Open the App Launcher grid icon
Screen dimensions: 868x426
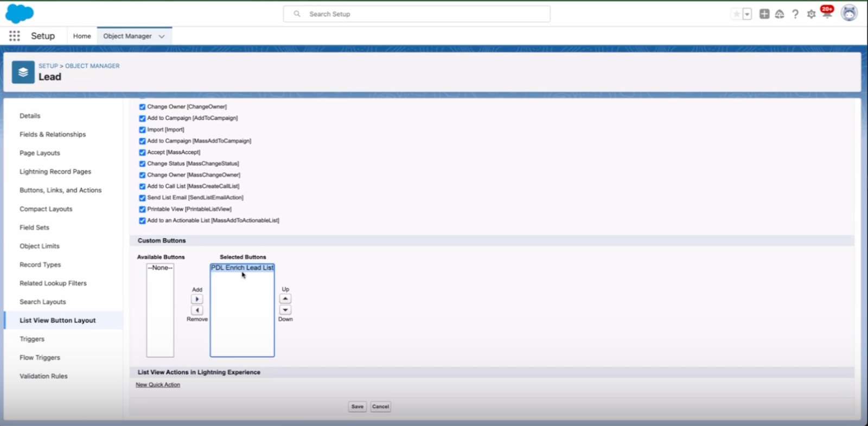coord(15,36)
